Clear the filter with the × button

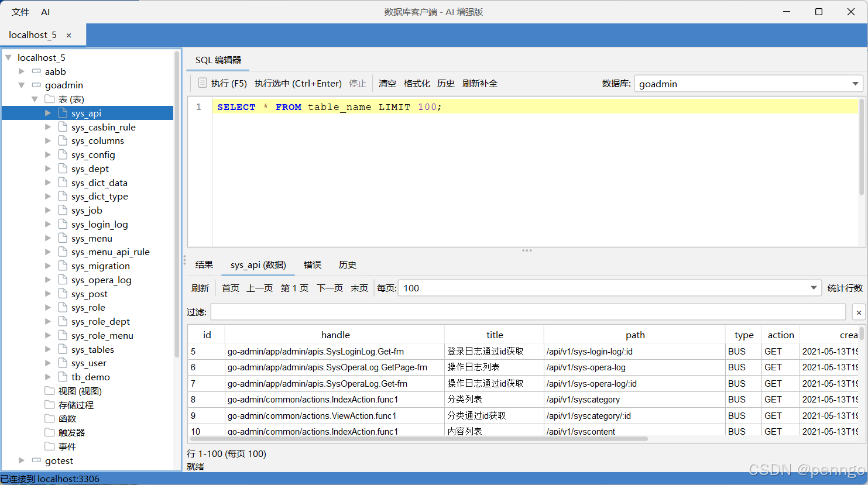point(859,312)
